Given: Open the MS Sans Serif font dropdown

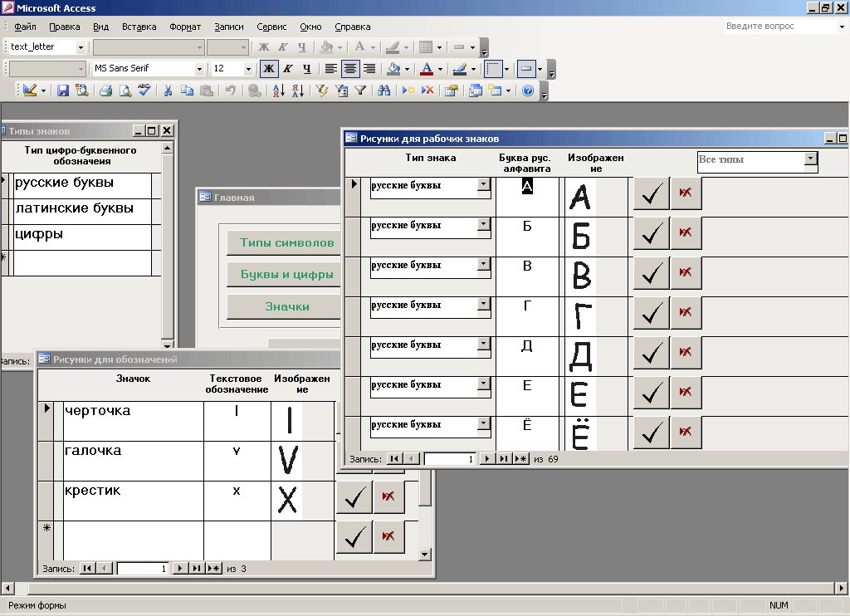Looking at the screenshot, I should (x=200, y=69).
